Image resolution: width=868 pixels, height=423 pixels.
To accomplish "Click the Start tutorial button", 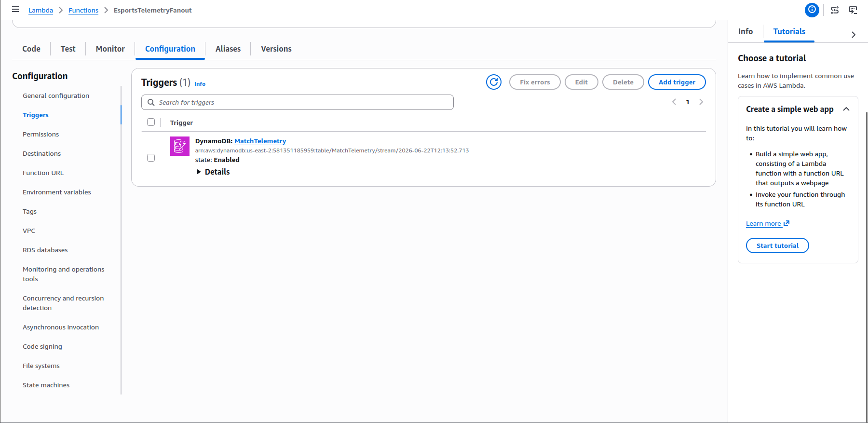I will [777, 246].
